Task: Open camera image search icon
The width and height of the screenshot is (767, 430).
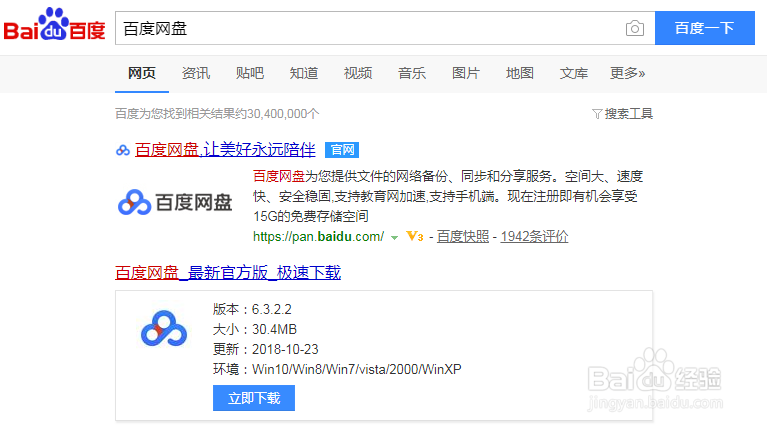Action: [634, 28]
